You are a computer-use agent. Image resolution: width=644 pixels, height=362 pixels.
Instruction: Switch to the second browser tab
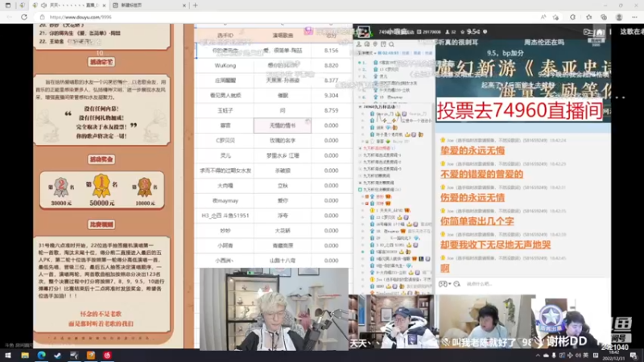pos(148,6)
